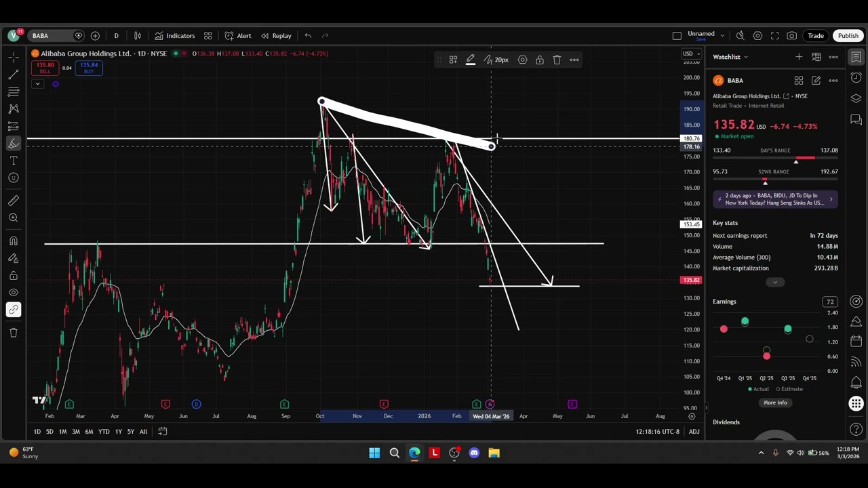Select the text annotation tool
868x488 pixels.
pyautogui.click(x=13, y=161)
